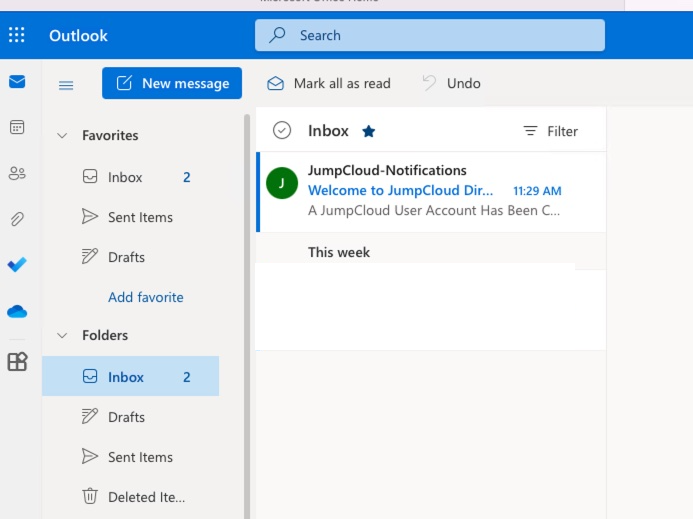This screenshot has width=693, height=519.
Task: Click the JumpCloud-Notifications sender name
Action: [387, 170]
